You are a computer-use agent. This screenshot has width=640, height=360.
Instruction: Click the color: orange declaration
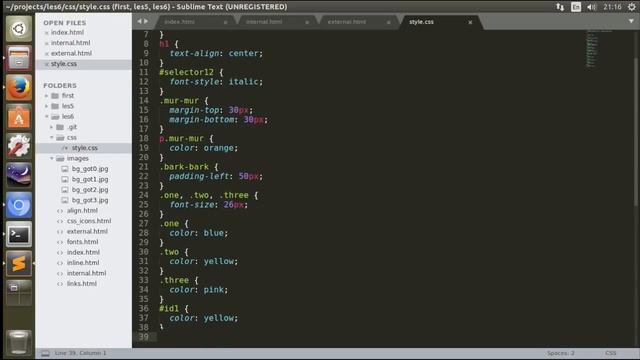click(204, 148)
